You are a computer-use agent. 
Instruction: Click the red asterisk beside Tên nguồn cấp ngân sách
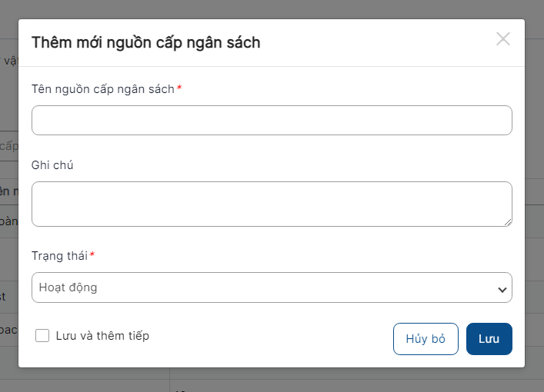pos(179,88)
